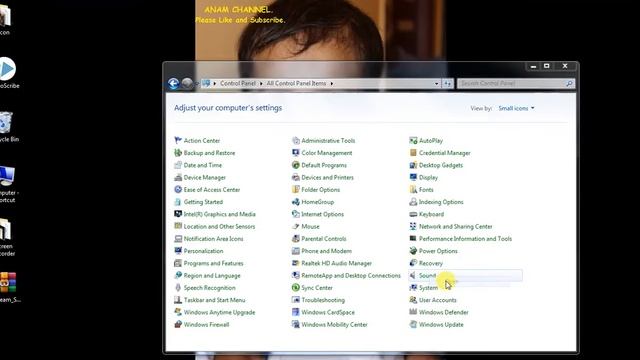640x360 pixels.
Task: Expand arrow after Control Panel breadcrumb
Action: 261,83
